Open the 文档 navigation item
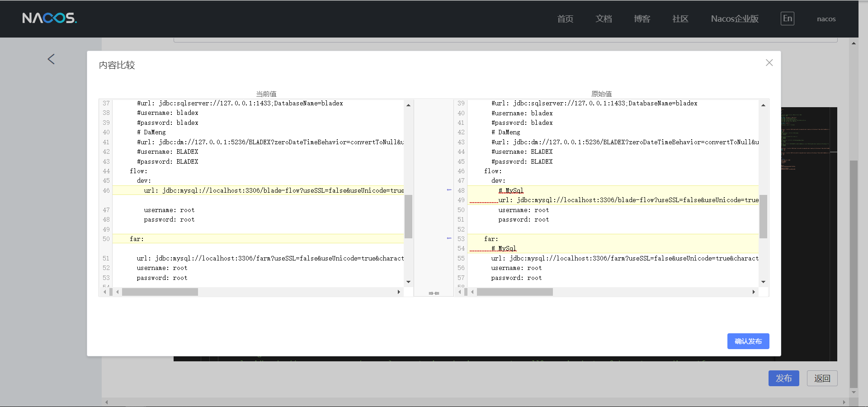Screen dimensions: 868x407 click(x=604, y=19)
